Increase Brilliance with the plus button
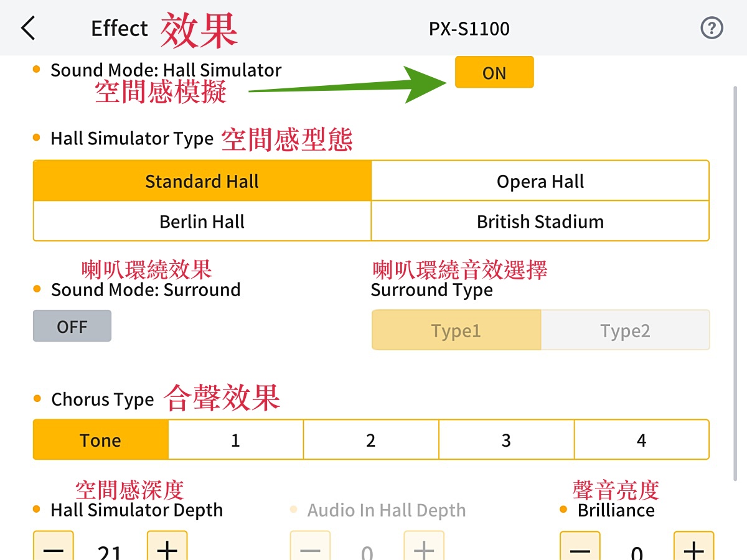This screenshot has width=747, height=560. [x=693, y=548]
